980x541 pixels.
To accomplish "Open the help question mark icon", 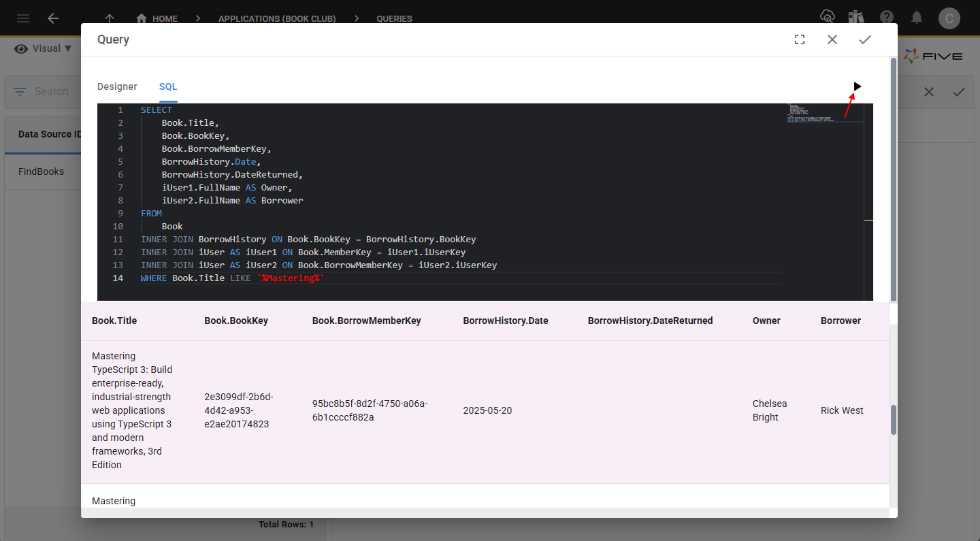I will tap(887, 17).
